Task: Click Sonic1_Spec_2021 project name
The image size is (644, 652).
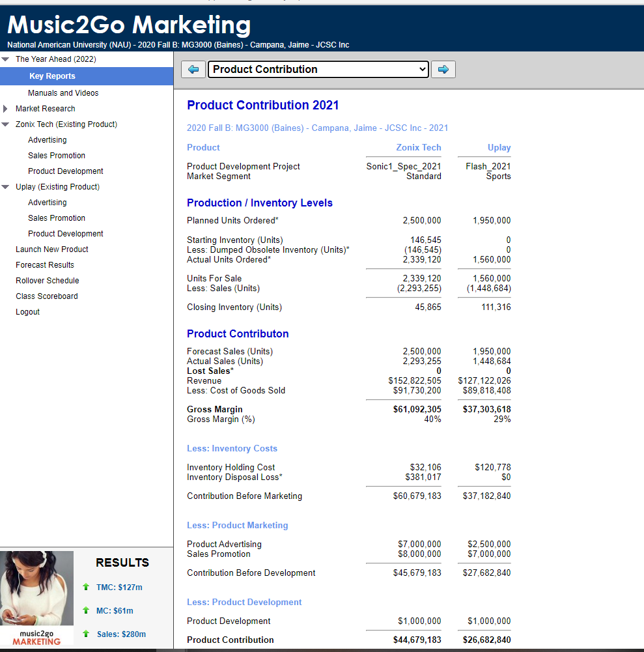Action: (404, 166)
